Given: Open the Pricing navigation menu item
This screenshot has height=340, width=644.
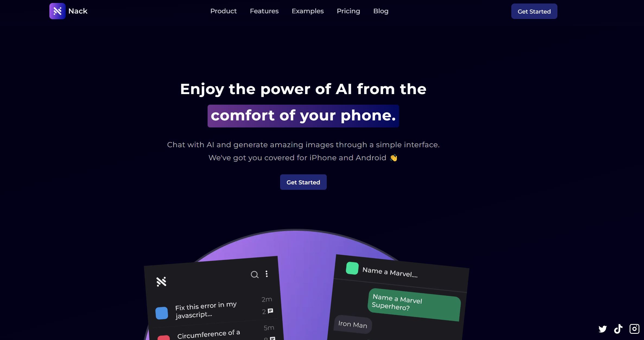Looking at the screenshot, I should (348, 11).
